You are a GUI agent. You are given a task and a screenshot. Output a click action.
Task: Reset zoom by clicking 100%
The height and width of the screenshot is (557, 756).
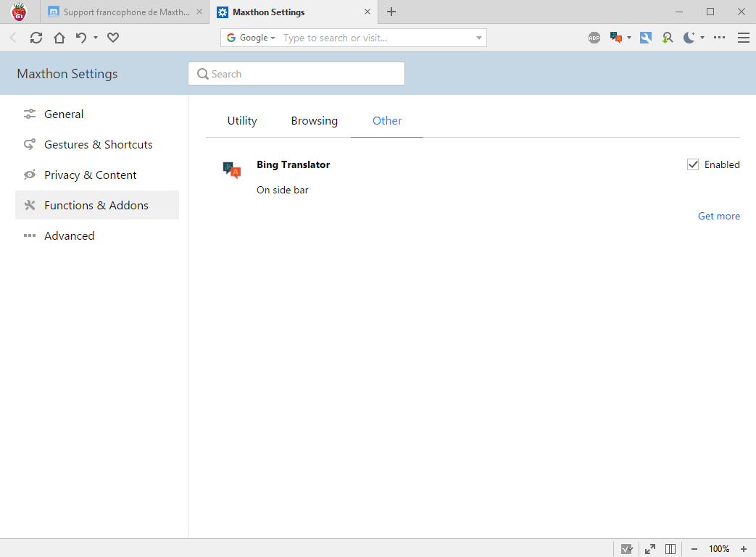click(x=719, y=549)
